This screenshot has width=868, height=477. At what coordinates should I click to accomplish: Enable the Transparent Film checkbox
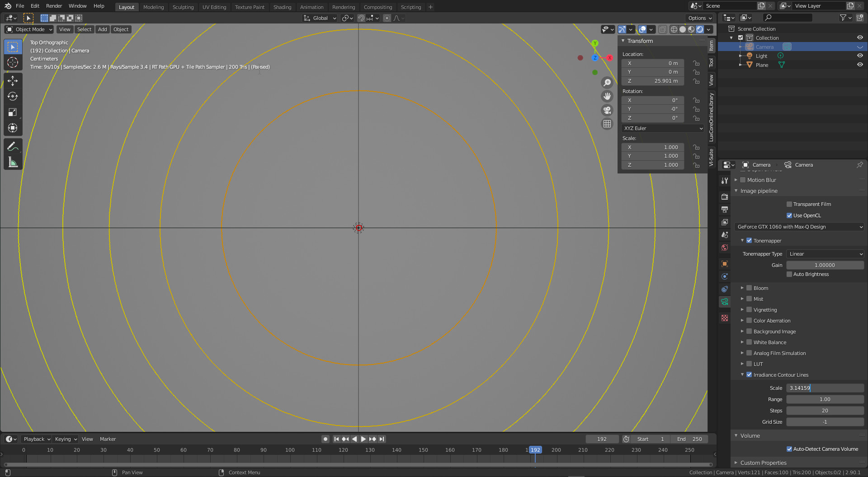pyautogui.click(x=789, y=204)
